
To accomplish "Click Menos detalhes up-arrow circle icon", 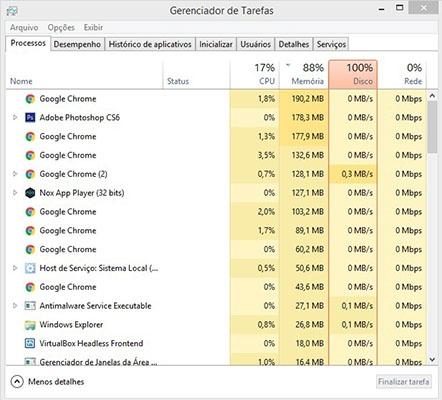I will pos(17,382).
